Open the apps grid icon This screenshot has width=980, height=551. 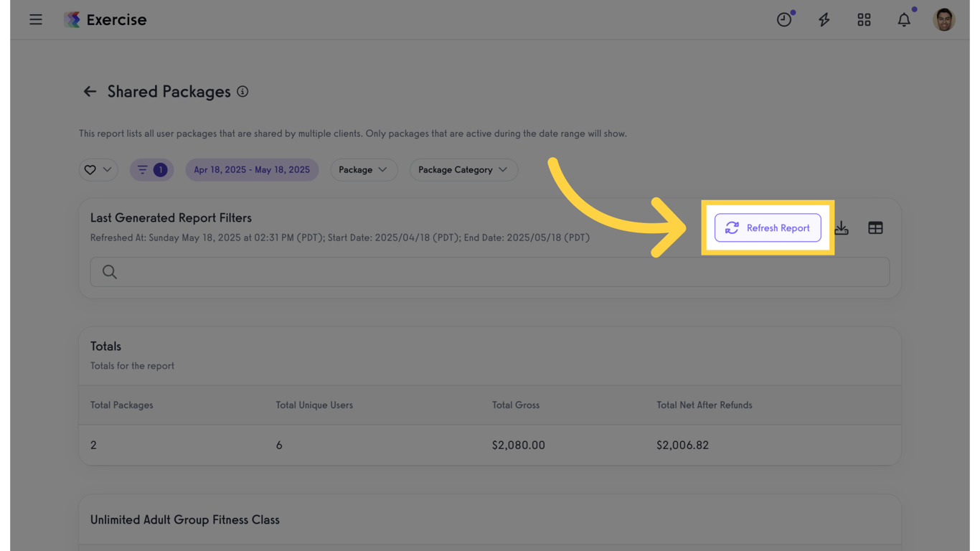click(x=864, y=20)
